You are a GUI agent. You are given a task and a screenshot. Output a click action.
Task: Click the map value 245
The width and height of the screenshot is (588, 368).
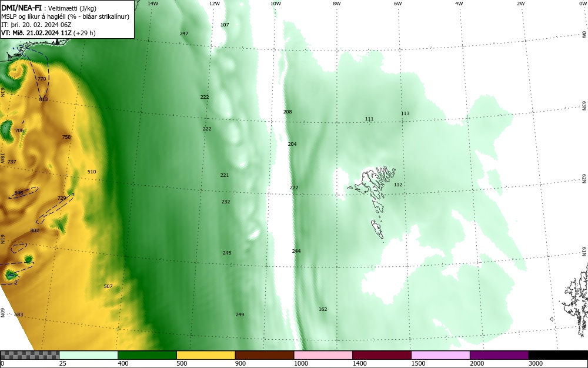[x=227, y=253]
